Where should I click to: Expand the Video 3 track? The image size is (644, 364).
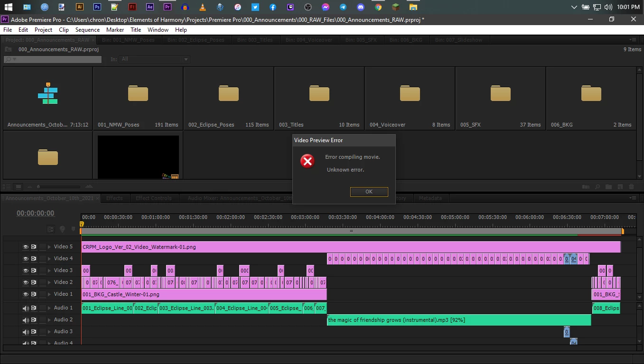[x=49, y=271]
